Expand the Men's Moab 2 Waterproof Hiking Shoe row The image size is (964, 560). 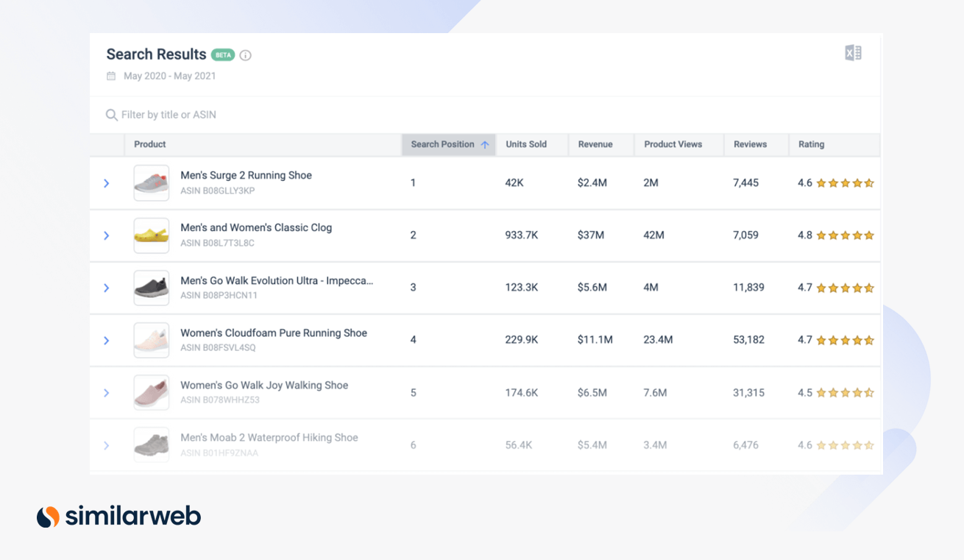[x=106, y=444]
